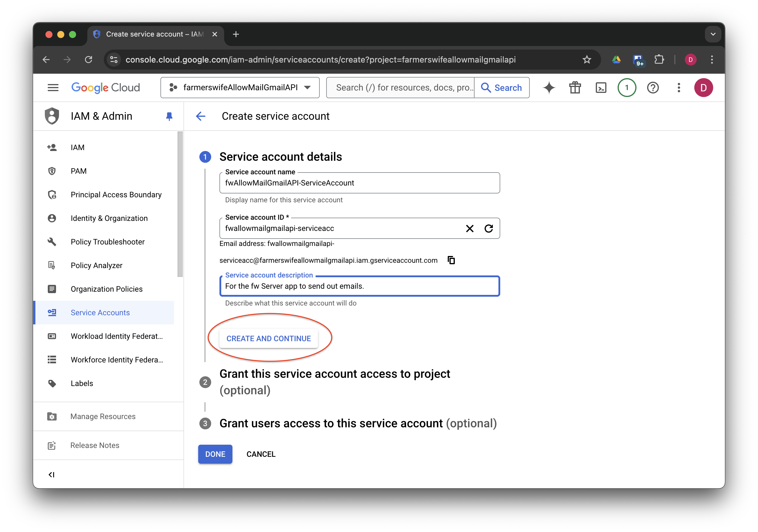Open Organization Policies sidebar item

coord(107,289)
